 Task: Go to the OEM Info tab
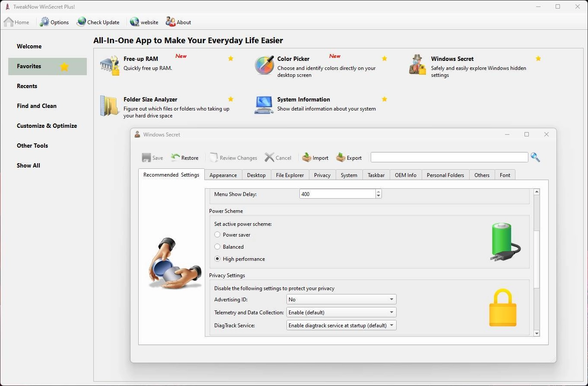[x=406, y=175]
